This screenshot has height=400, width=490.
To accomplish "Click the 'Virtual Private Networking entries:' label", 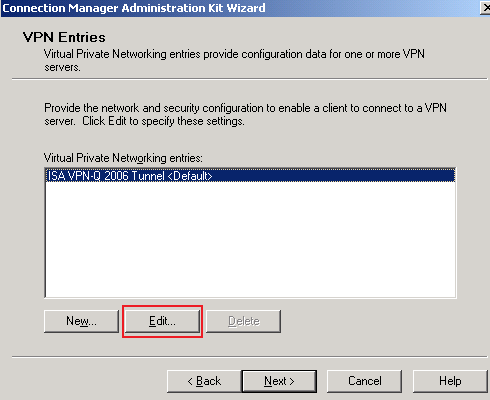I will pyautogui.click(x=123, y=158).
